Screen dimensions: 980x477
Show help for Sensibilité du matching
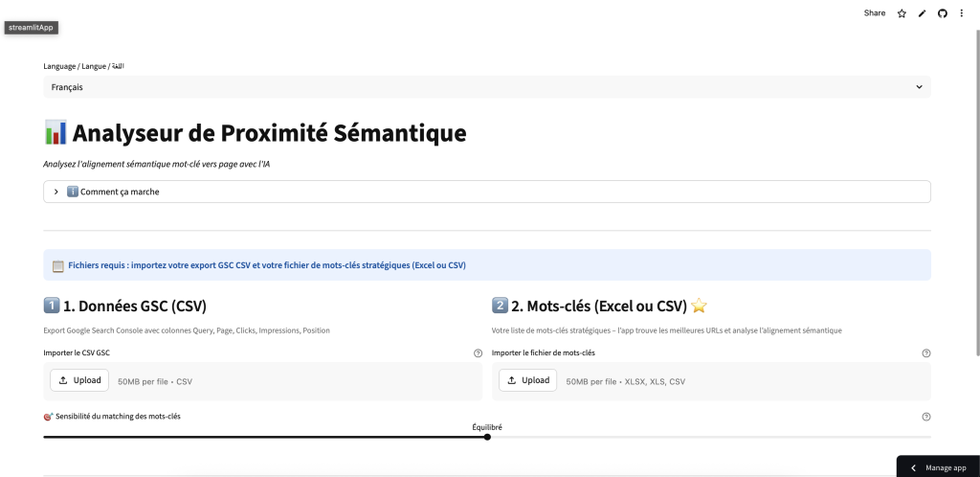[x=925, y=417]
